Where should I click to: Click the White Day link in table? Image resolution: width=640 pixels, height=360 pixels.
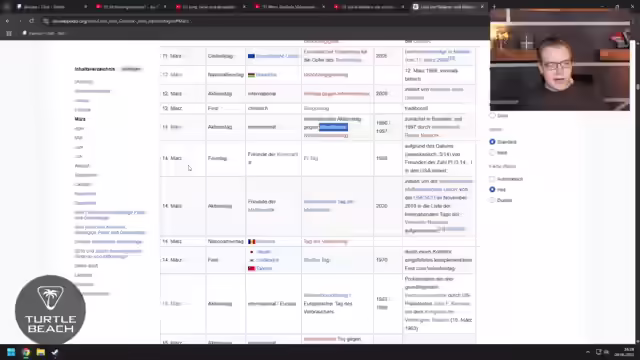[317, 260]
